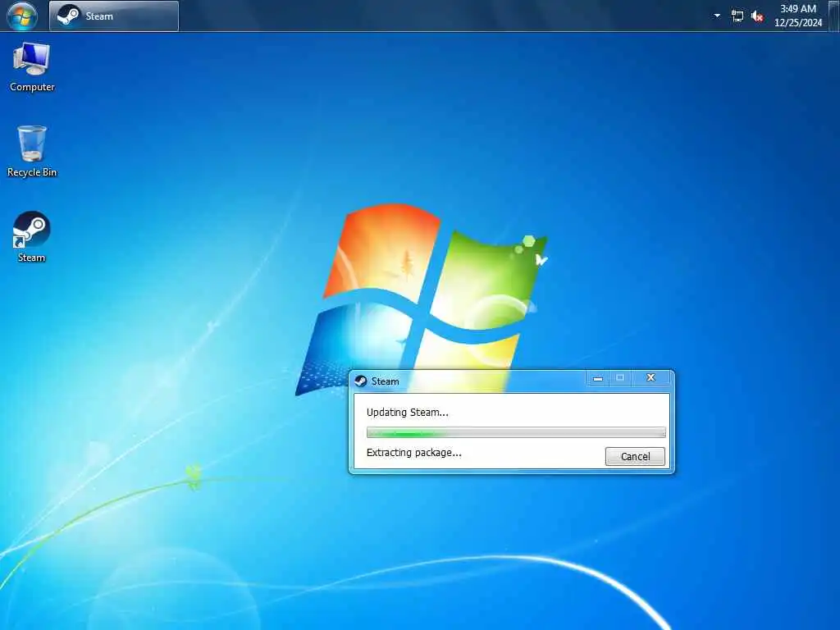840x630 pixels.
Task: Open the Windows Start orb
Action: 22,16
